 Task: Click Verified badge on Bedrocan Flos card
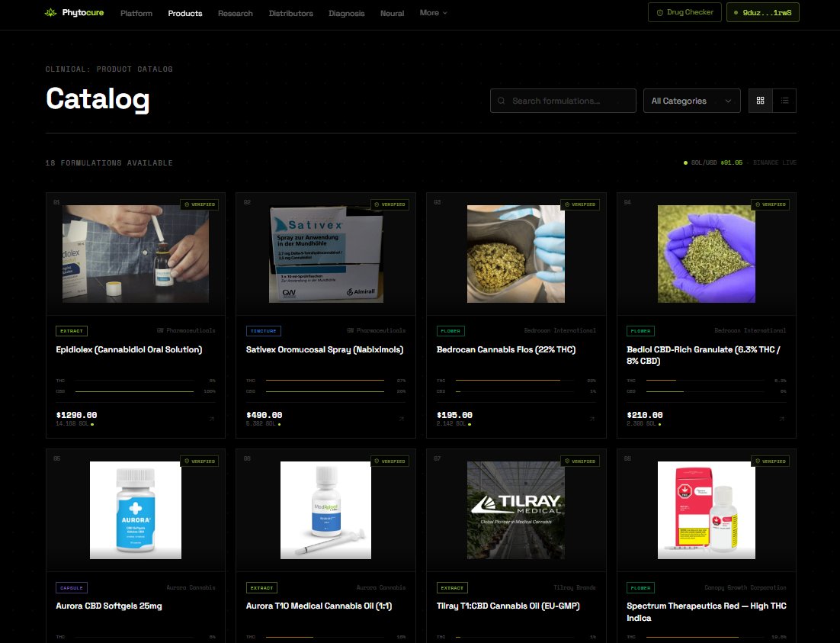(x=579, y=204)
